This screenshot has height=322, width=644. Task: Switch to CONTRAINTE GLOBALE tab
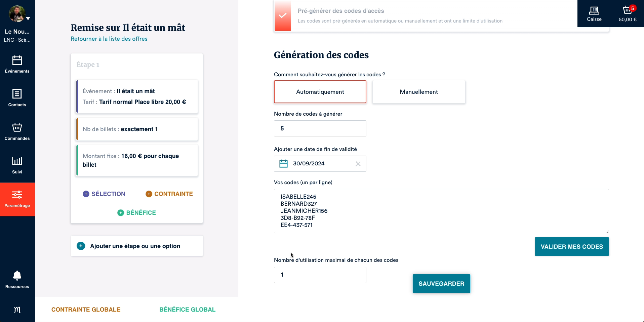coord(86,310)
